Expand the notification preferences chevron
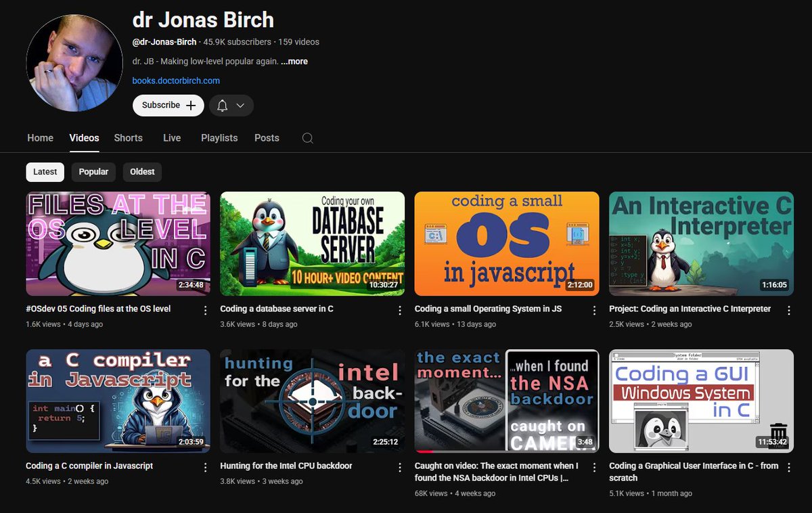This screenshot has height=513, width=812. (240, 106)
